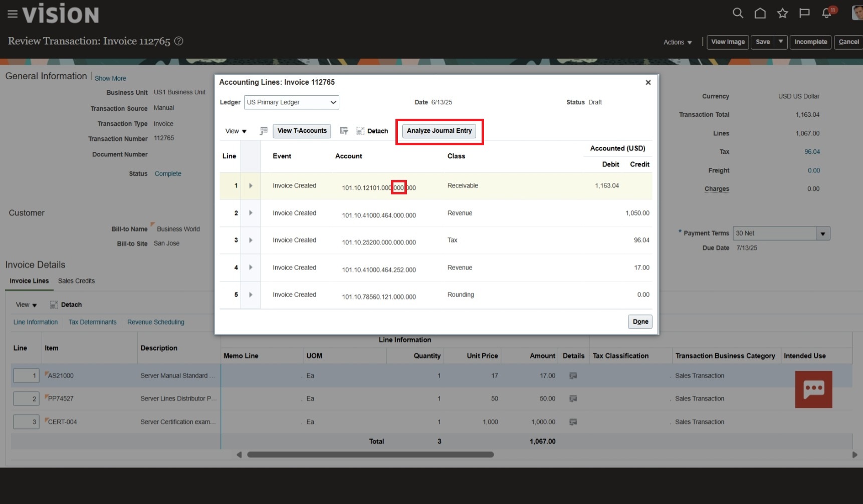Detach the invoice lines table
This screenshot has height=504, width=863.
click(x=66, y=305)
